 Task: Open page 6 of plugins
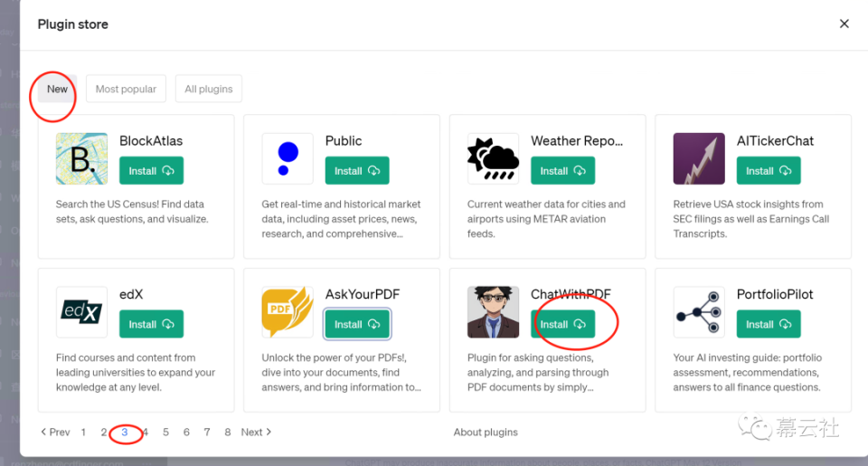186,432
